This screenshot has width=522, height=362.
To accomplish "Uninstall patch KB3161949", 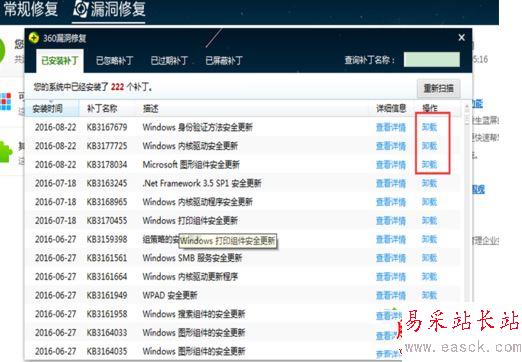I will click(x=429, y=295).
